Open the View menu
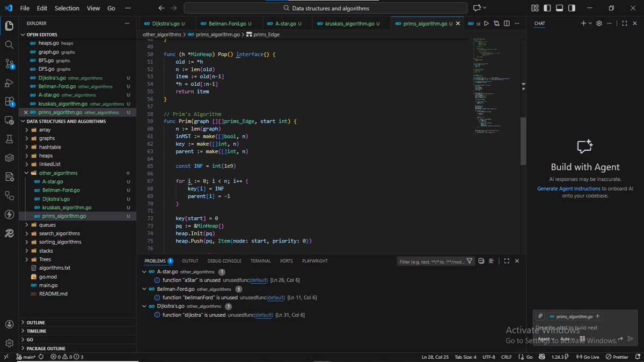Viewport: 644px width, 362px height. click(93, 8)
